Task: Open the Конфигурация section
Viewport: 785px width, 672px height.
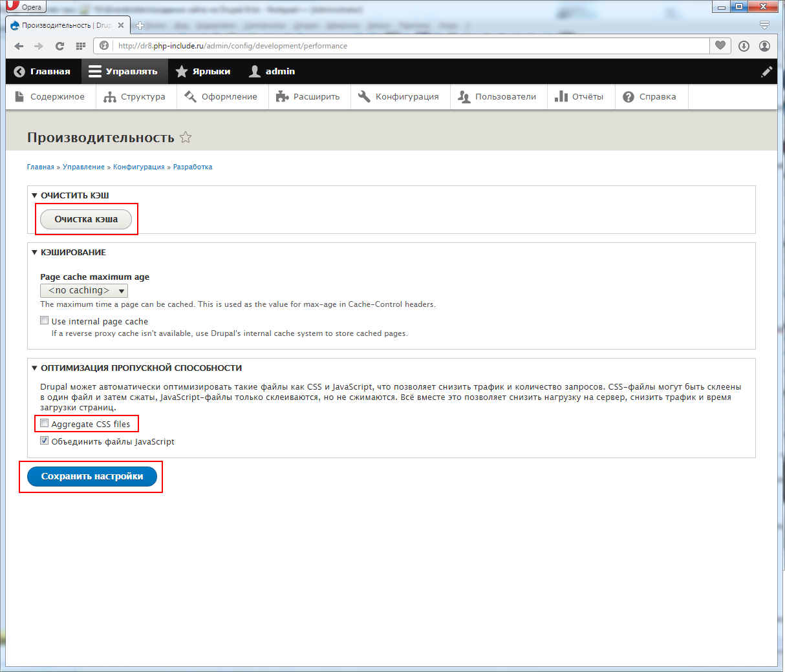Action: (400, 97)
